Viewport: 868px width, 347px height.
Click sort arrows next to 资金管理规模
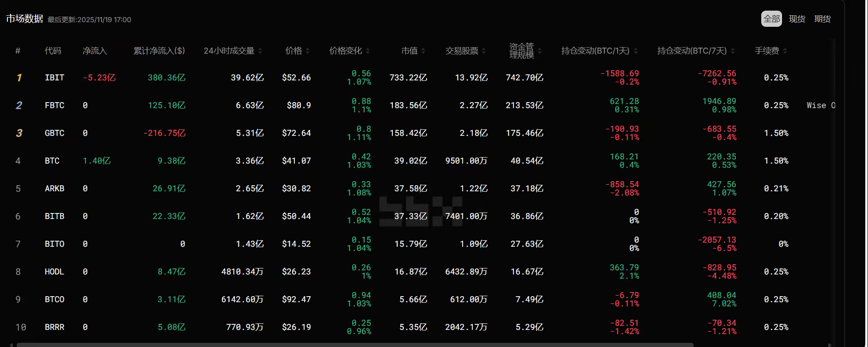540,51
